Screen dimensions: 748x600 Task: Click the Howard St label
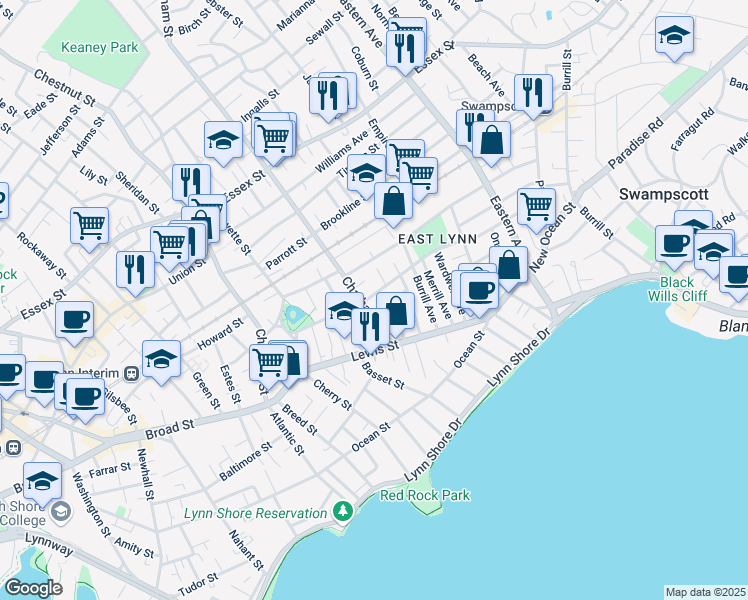[220, 334]
